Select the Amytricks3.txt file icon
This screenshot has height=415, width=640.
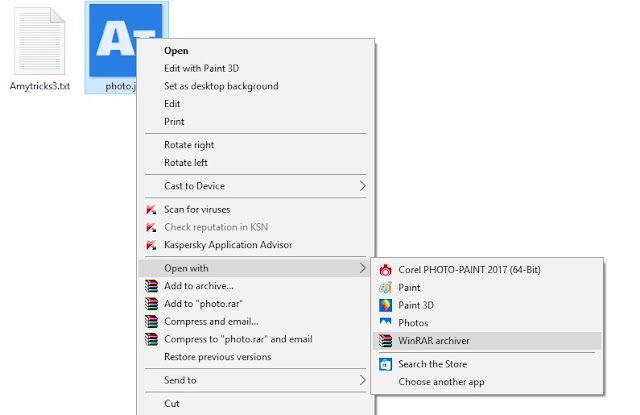(40, 41)
